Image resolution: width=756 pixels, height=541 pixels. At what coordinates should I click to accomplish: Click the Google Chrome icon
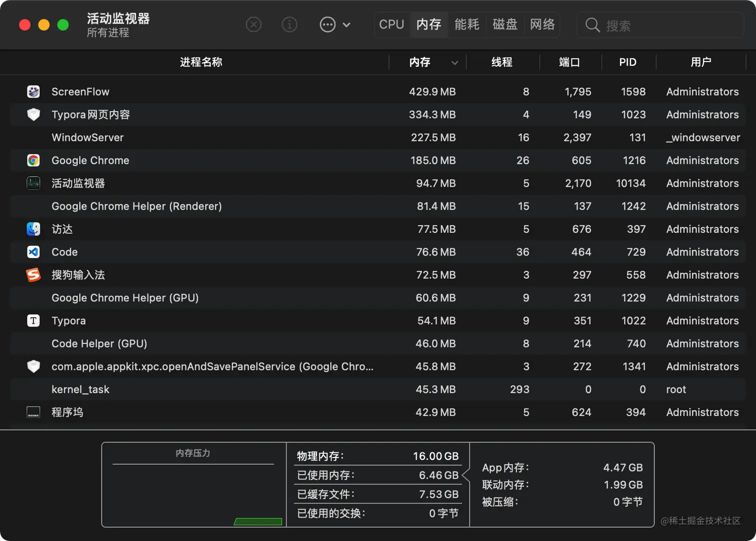(33, 160)
